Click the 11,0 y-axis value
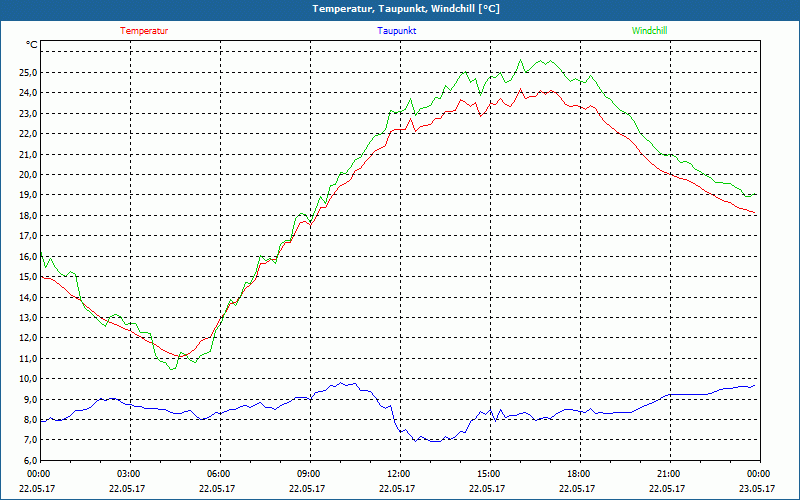The image size is (800, 500). (x=28, y=358)
